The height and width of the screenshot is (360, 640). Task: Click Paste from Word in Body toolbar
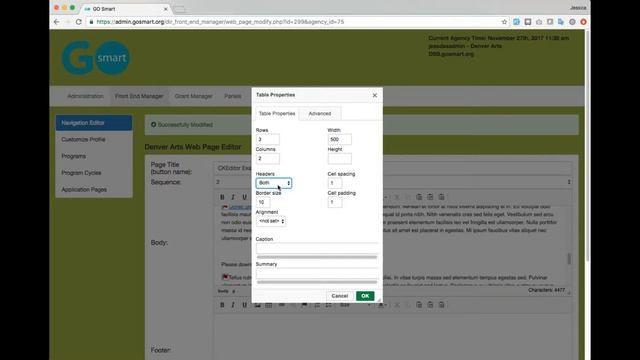pyautogui.click(x=441, y=197)
